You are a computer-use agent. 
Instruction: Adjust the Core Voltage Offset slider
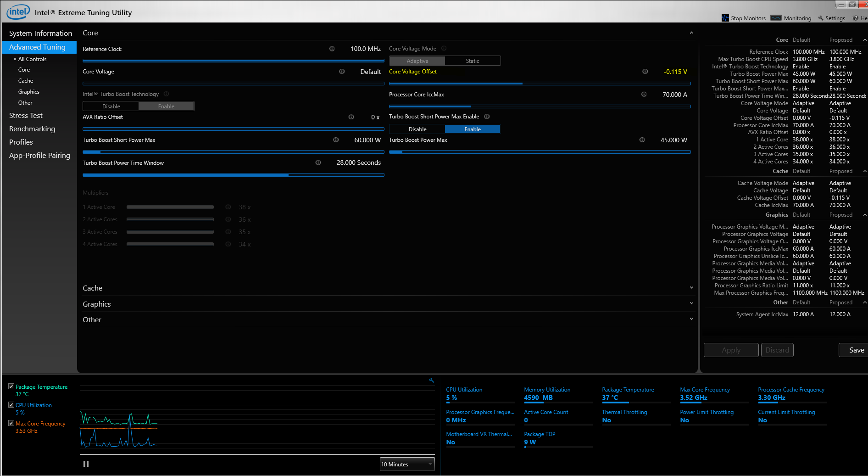click(540, 84)
